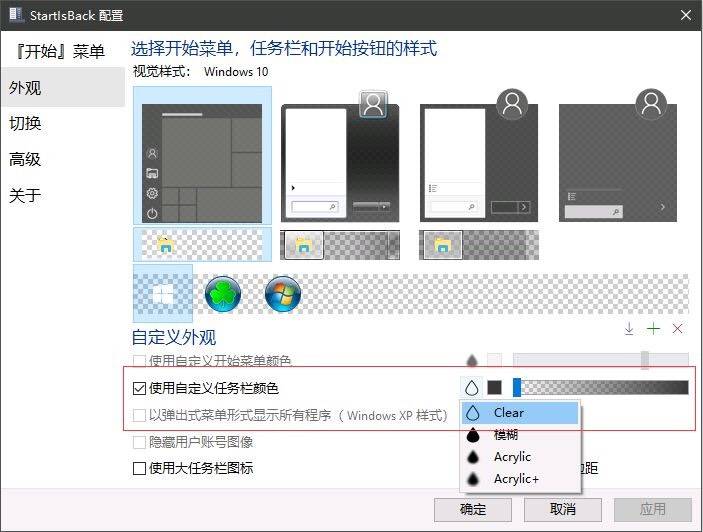Click the green plus add icon

653,329
